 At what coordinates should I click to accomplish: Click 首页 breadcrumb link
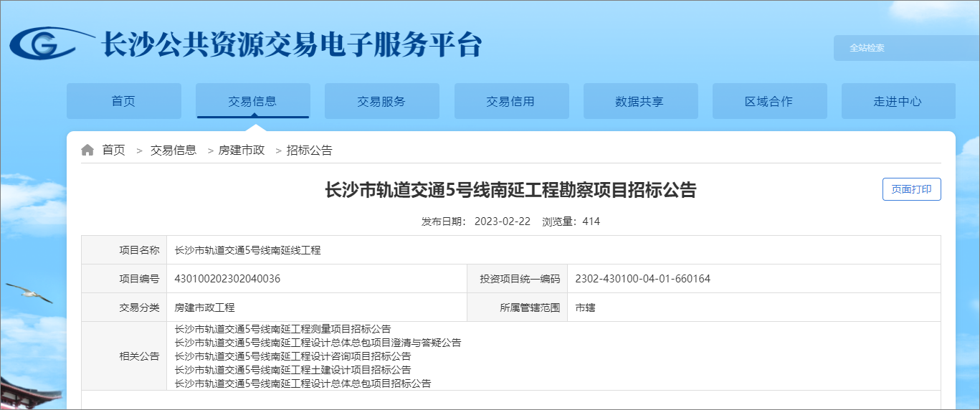pos(113,151)
